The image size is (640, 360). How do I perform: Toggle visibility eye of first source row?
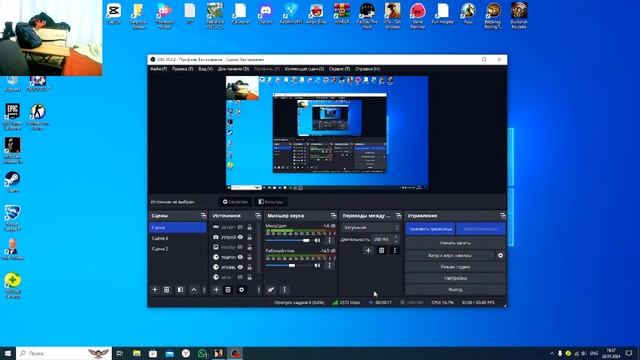pos(240,227)
